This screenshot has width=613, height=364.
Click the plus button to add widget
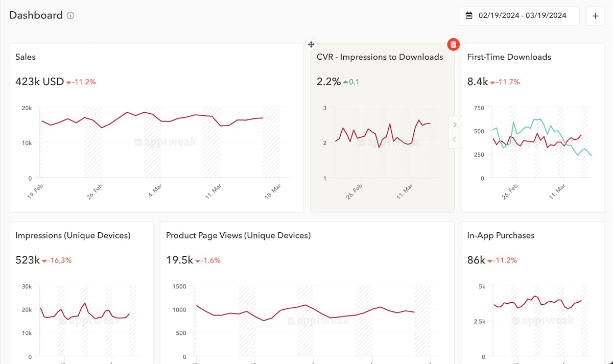[595, 16]
